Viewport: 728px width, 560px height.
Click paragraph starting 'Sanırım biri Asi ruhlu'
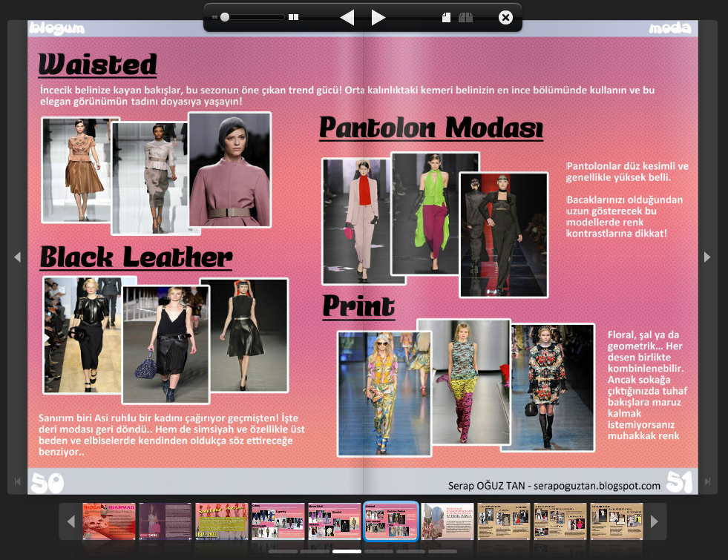(171, 435)
